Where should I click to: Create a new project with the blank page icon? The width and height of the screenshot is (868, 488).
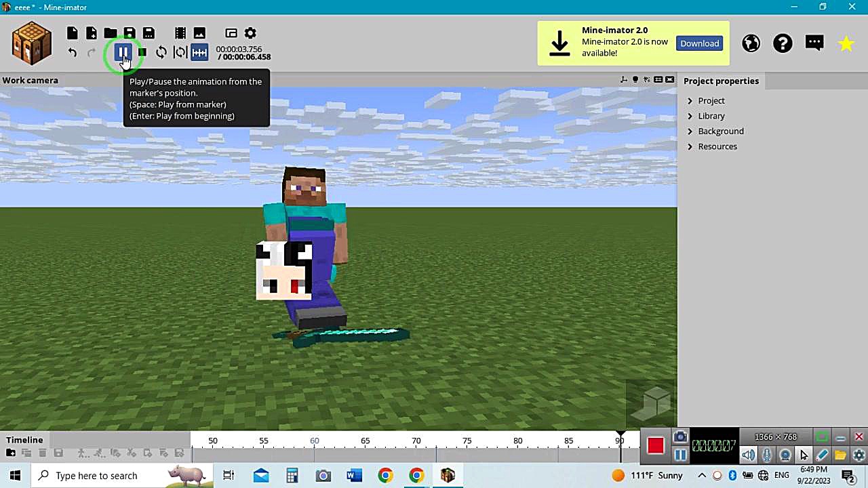[x=73, y=33]
